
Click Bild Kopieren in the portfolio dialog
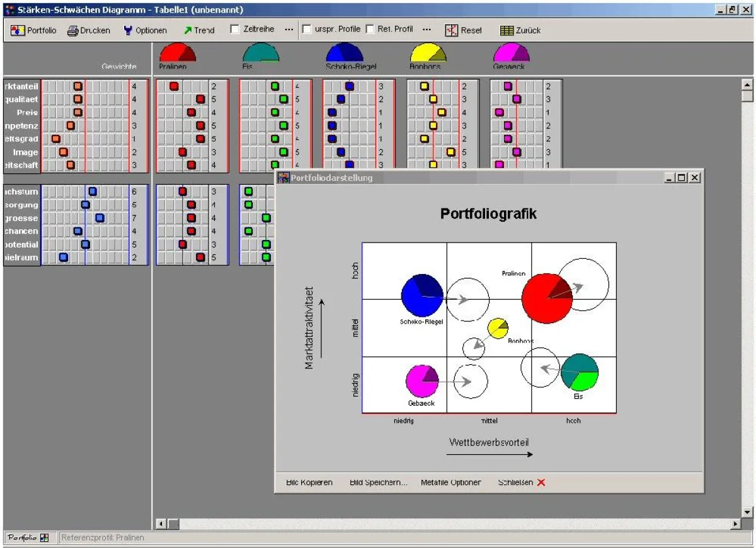(x=309, y=482)
